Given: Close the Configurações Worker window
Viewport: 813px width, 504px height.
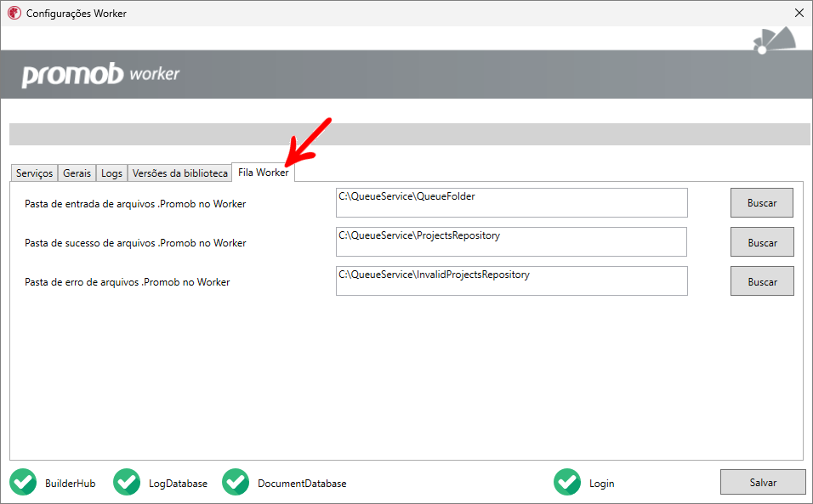Looking at the screenshot, I should (799, 13).
